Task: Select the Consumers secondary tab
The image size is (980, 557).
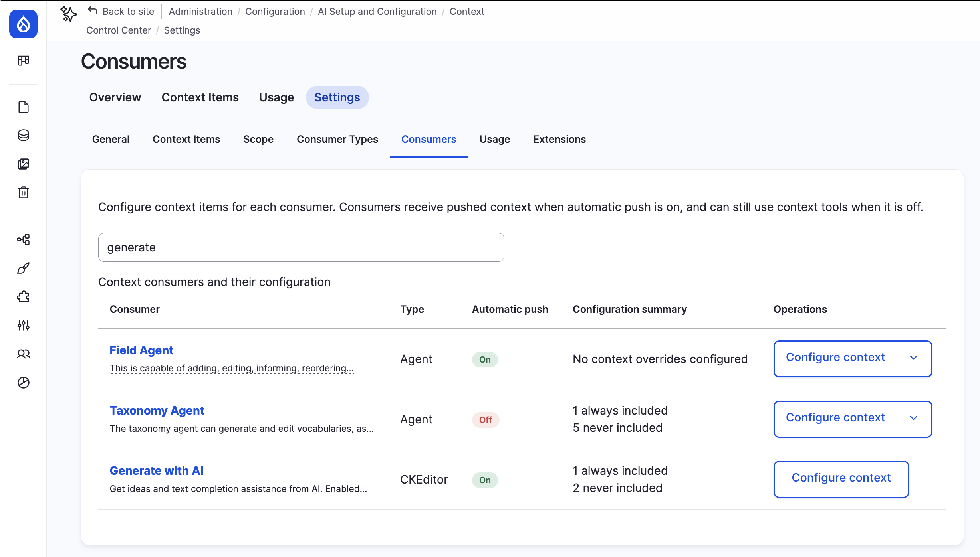Action: coord(429,139)
